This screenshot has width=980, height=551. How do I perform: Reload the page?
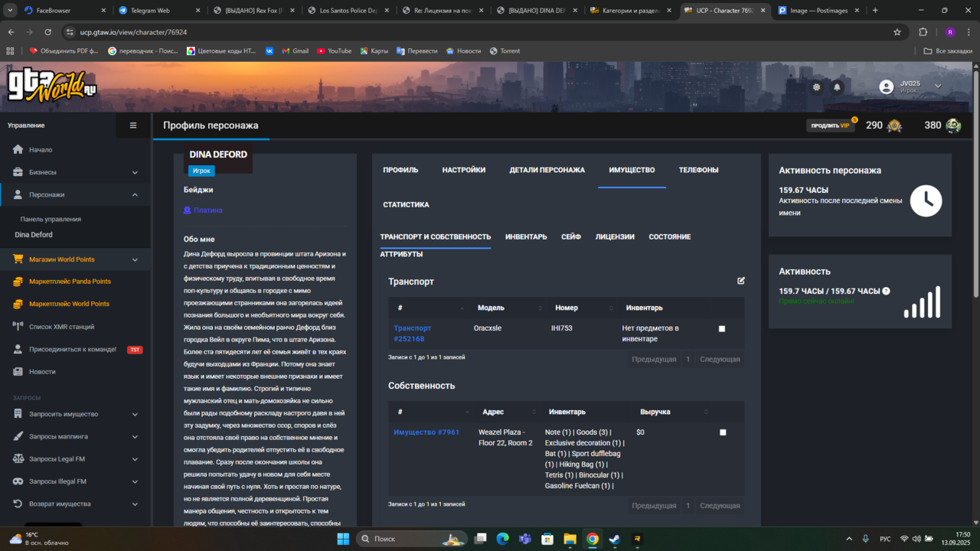(47, 32)
